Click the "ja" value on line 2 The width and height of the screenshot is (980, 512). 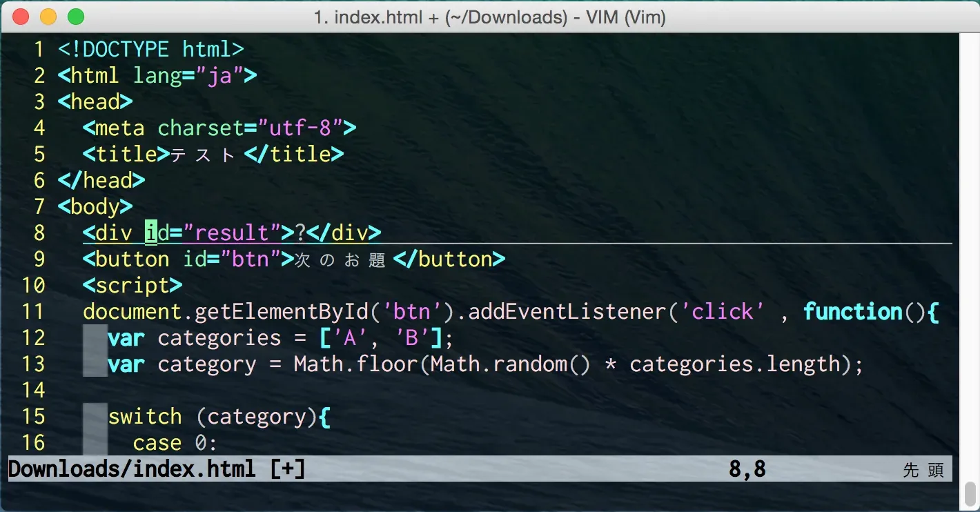(x=219, y=76)
